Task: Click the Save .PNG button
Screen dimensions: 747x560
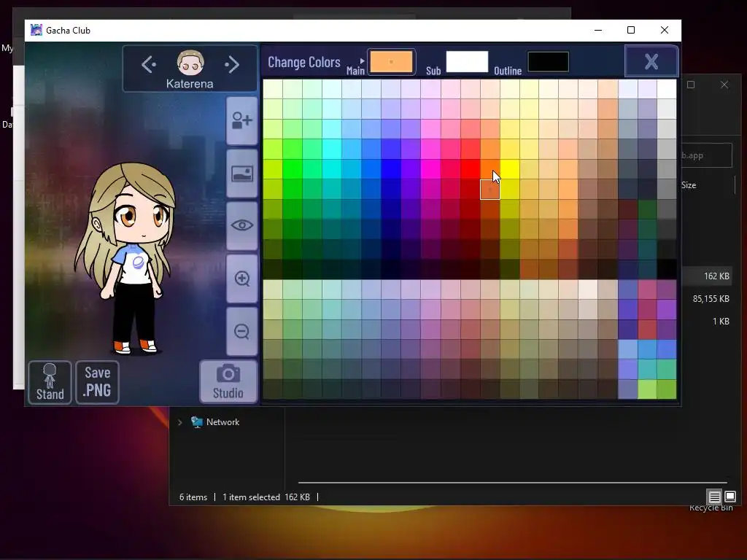Action: (97, 382)
